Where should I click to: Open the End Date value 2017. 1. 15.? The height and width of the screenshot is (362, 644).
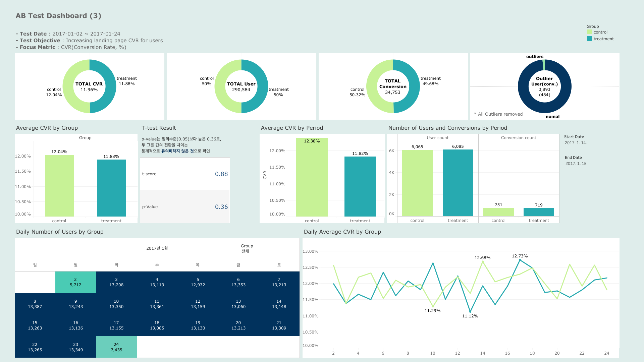576,164
